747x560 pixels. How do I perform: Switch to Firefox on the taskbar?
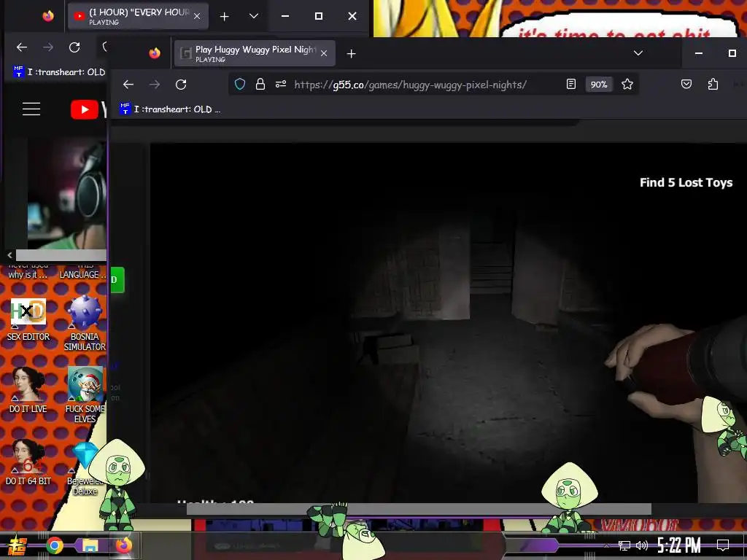tap(124, 545)
